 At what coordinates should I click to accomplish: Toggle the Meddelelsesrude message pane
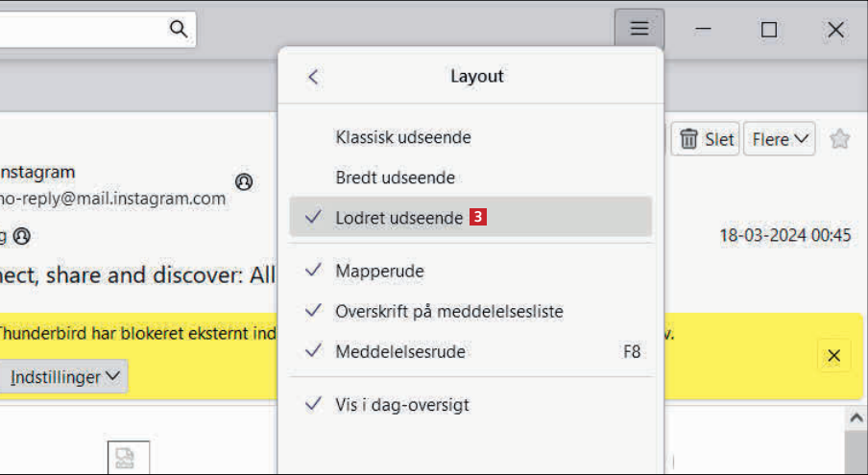400,351
